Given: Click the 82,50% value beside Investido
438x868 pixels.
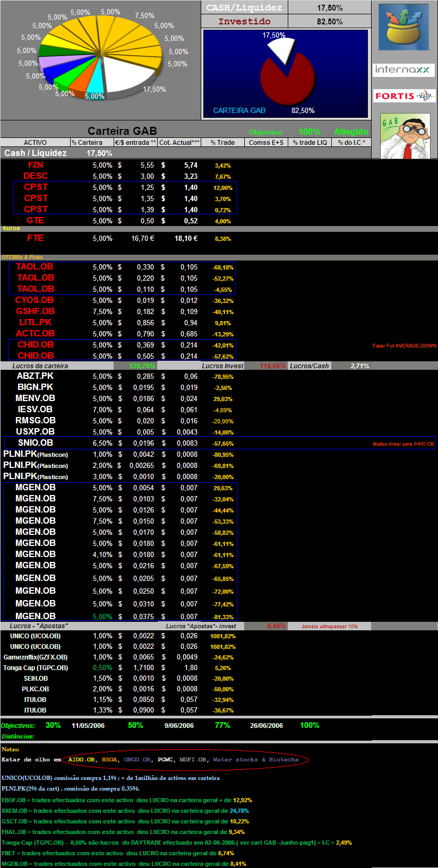Looking at the screenshot, I should (330, 21).
